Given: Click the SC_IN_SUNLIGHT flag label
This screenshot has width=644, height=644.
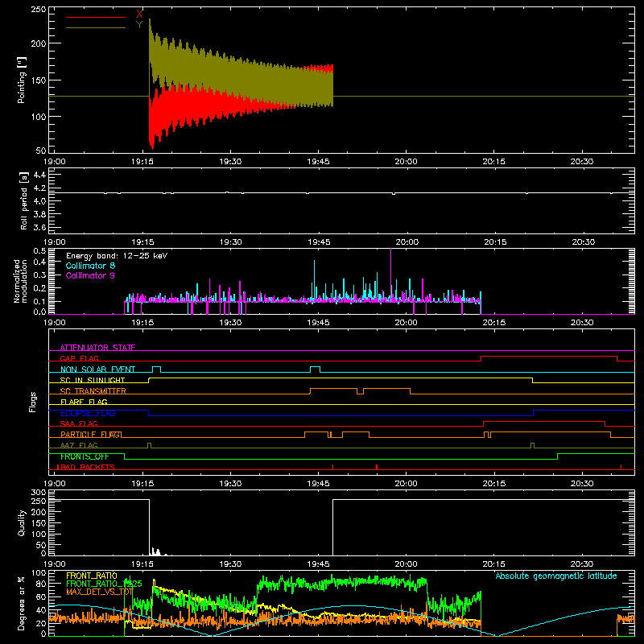Looking at the screenshot, I should 93,380.
